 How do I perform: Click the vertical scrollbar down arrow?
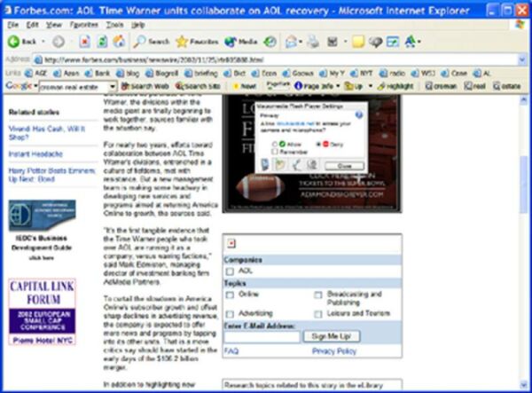pyautogui.click(x=523, y=384)
